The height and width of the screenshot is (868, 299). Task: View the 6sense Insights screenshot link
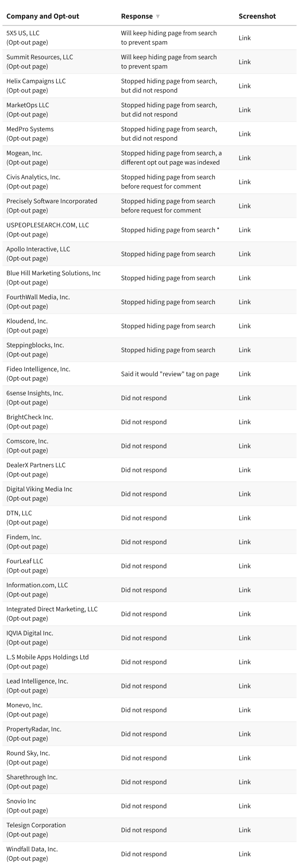(x=244, y=398)
